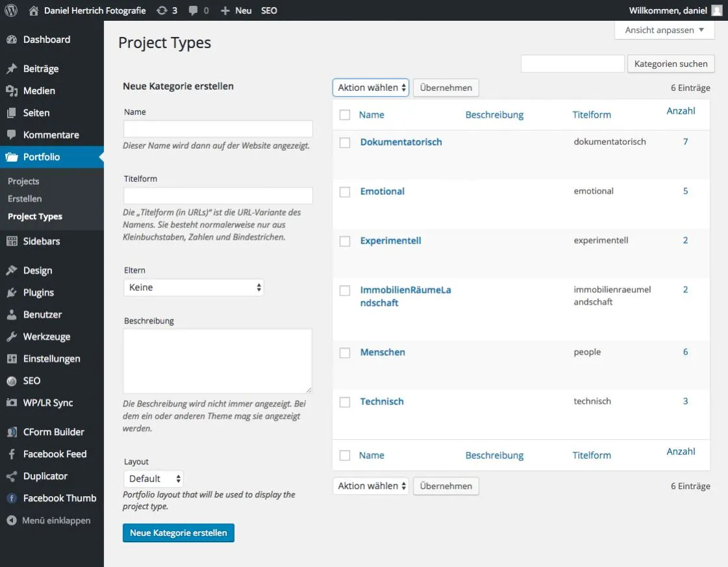
Task: Click the SEO sidebar icon
Action: (12, 381)
